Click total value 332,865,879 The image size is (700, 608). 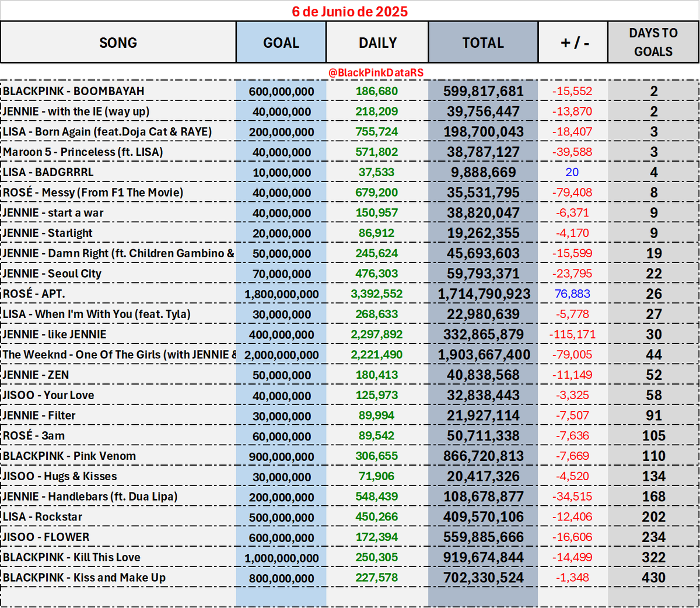point(484,334)
